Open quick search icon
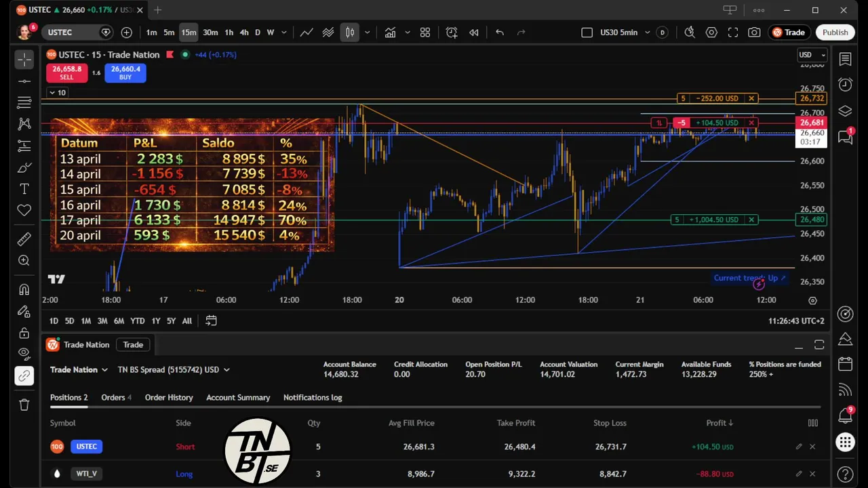This screenshot has width=868, height=488. tap(690, 33)
